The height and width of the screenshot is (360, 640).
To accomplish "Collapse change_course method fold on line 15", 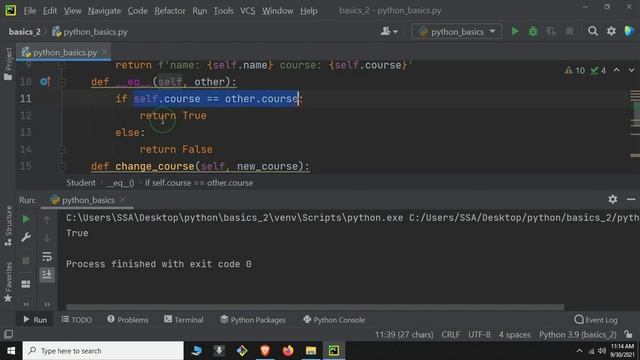I will pos(62,166).
